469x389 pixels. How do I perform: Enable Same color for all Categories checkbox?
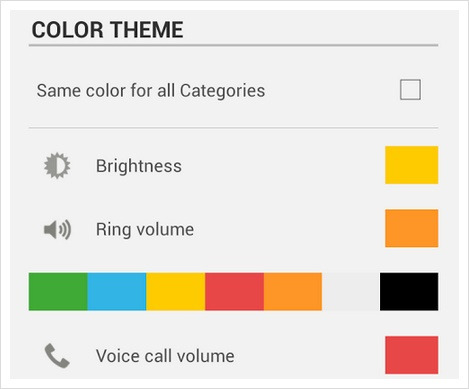(x=410, y=90)
